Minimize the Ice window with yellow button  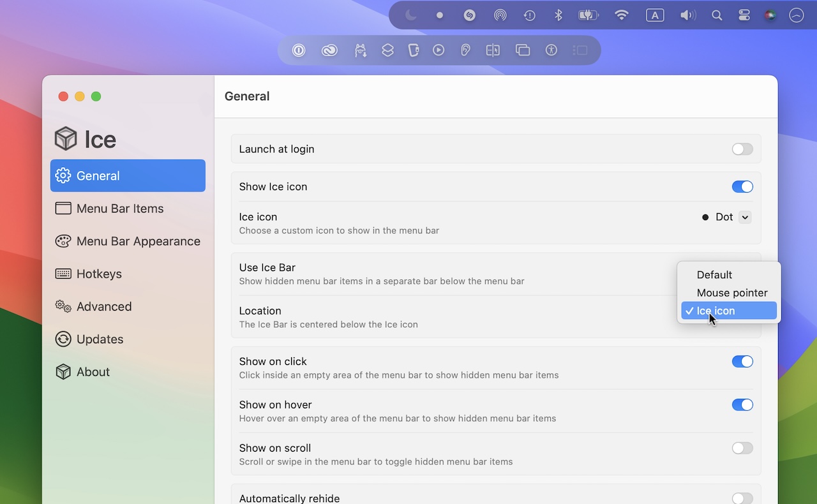coord(80,96)
